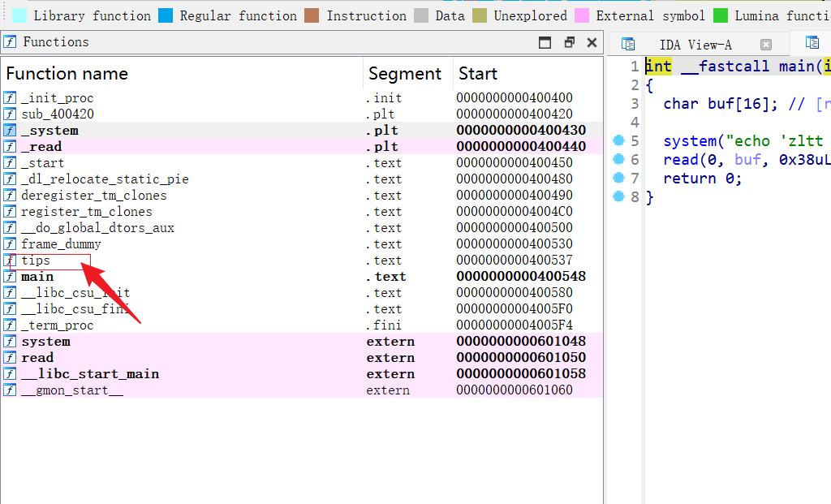Toggle breakpoint dot on line 5 system call

tap(618, 141)
